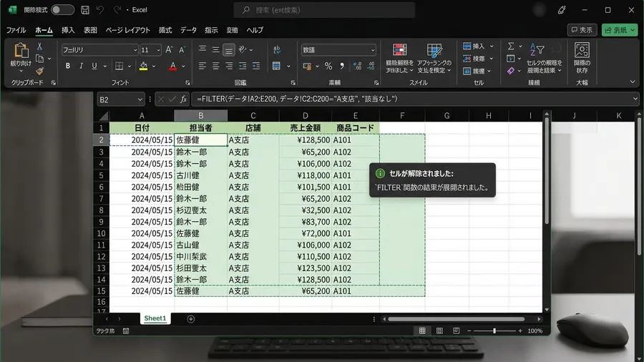Expand the formula bar
Image resolution: width=644 pixels, height=362 pixels.
click(635, 99)
